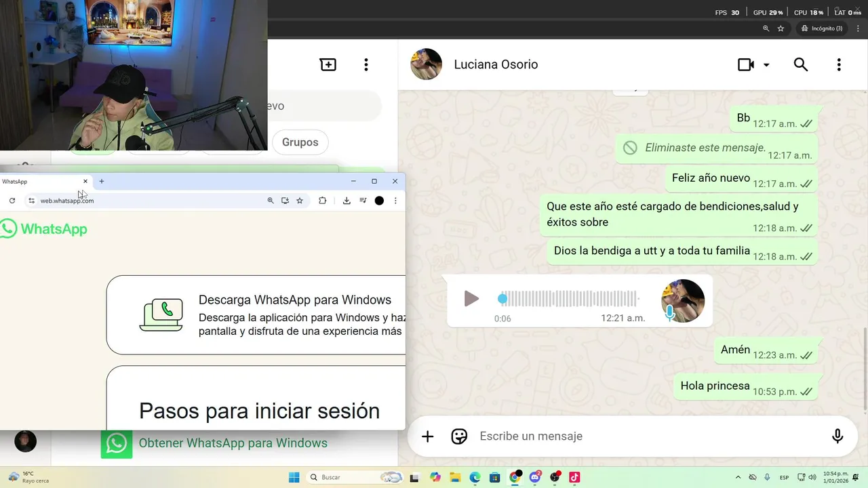Viewport: 868px width, 488px height.
Task: Select the Feliz año nuevo message
Action: [741, 179]
